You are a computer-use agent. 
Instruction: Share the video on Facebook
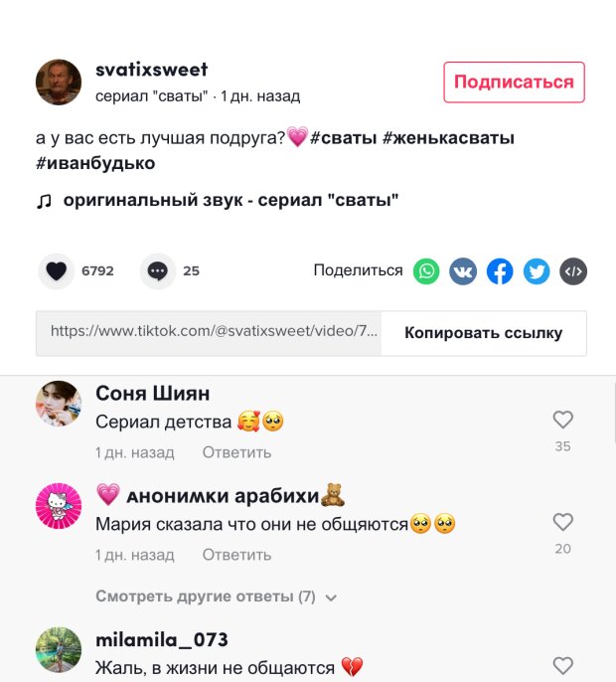[500, 271]
